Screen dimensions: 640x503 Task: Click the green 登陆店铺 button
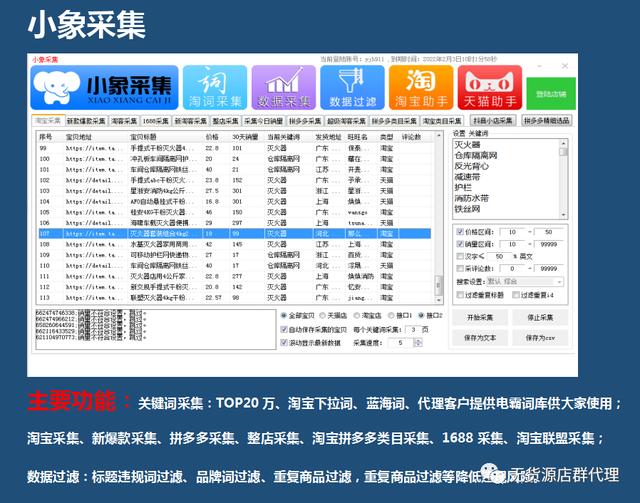coord(549,93)
